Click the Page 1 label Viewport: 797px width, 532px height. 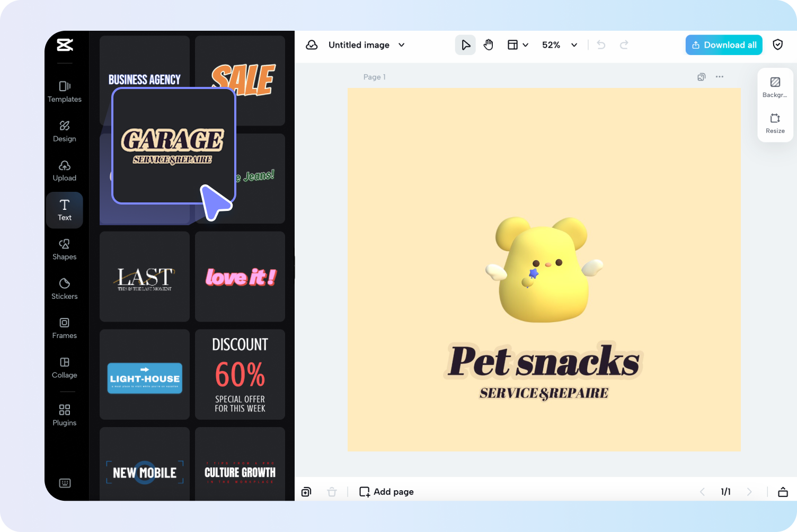(x=374, y=77)
